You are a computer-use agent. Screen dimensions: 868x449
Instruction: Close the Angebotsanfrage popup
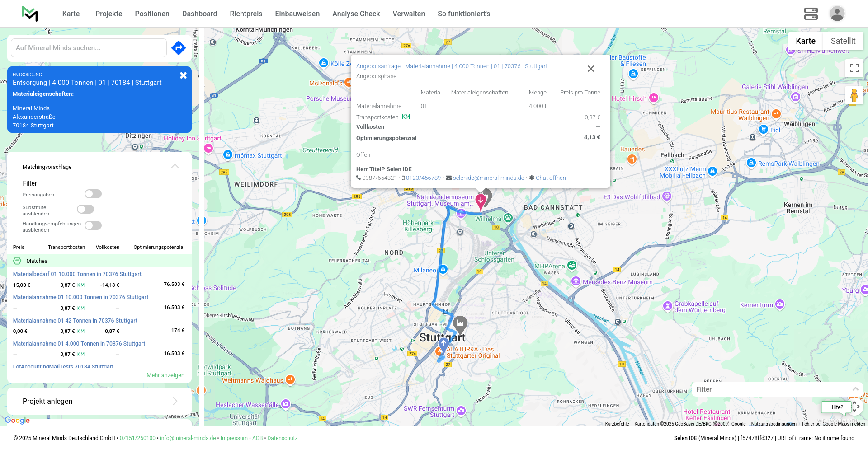click(x=590, y=69)
